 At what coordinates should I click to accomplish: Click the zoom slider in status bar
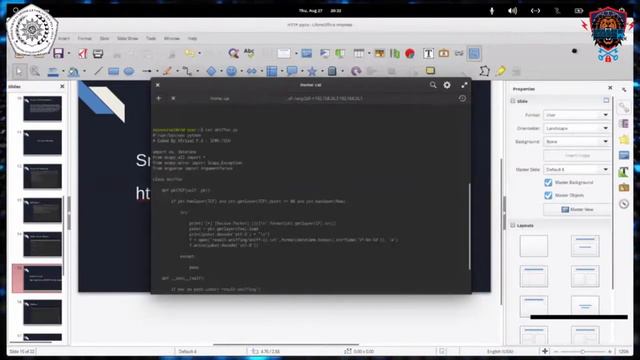point(583,351)
